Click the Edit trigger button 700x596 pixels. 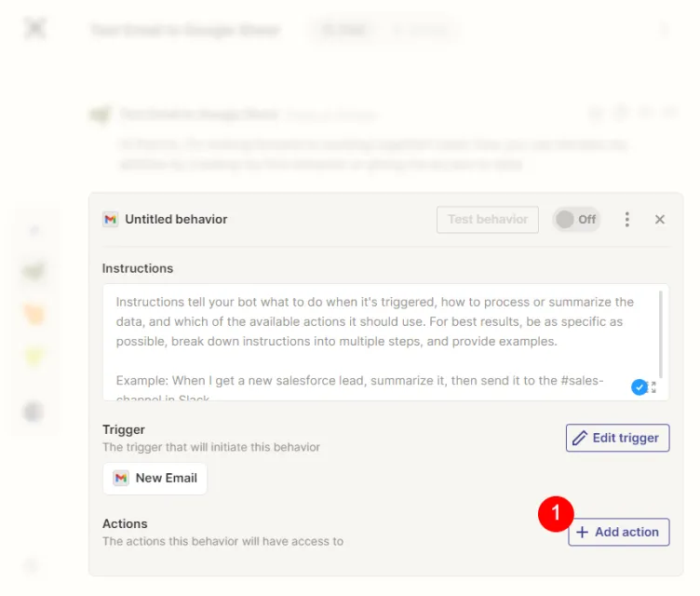click(617, 438)
